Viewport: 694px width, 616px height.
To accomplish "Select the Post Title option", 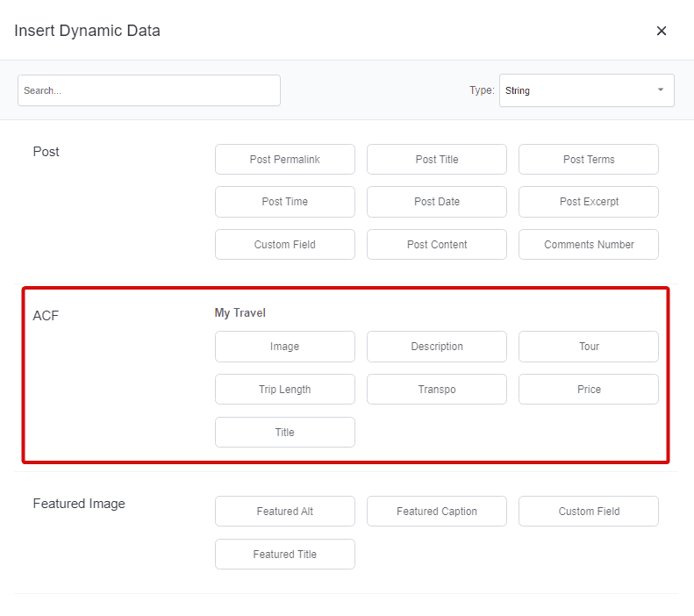I will pyautogui.click(x=436, y=160).
